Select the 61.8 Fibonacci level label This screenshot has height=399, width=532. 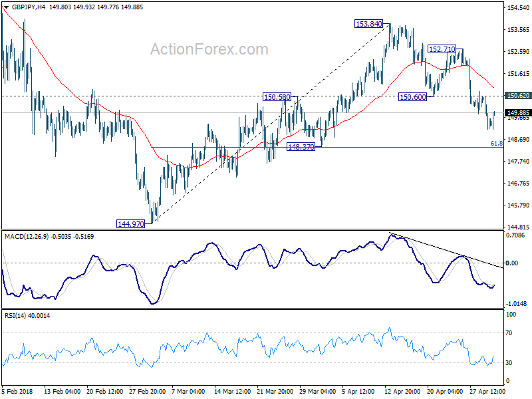click(496, 144)
